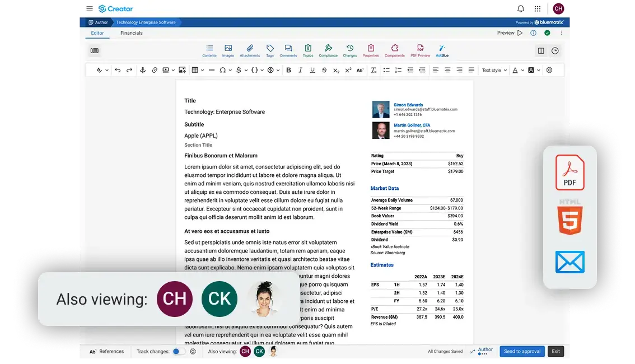Click the image upload icon
Viewport: 635px width, 364px height.
point(182,70)
